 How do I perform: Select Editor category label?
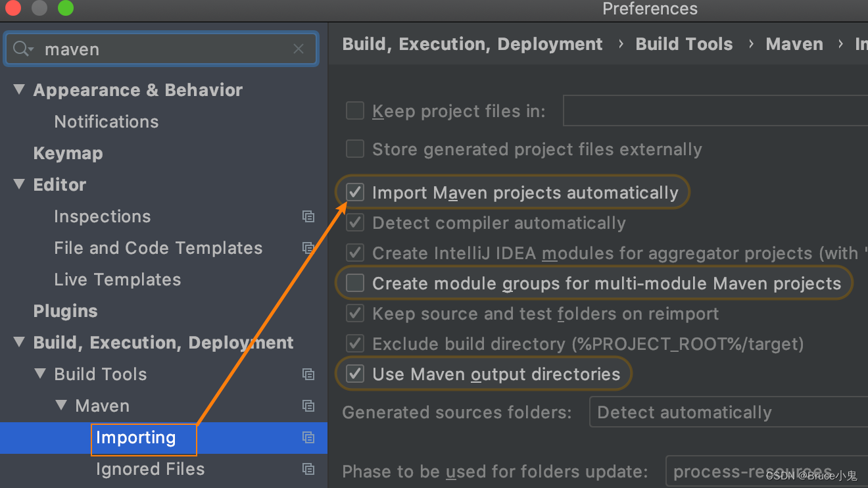[60, 185]
